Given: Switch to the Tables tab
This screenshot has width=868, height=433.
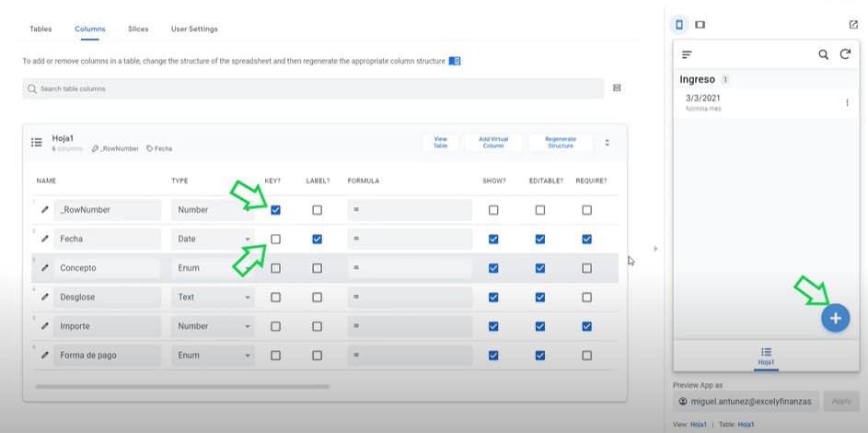Looking at the screenshot, I should click(41, 29).
